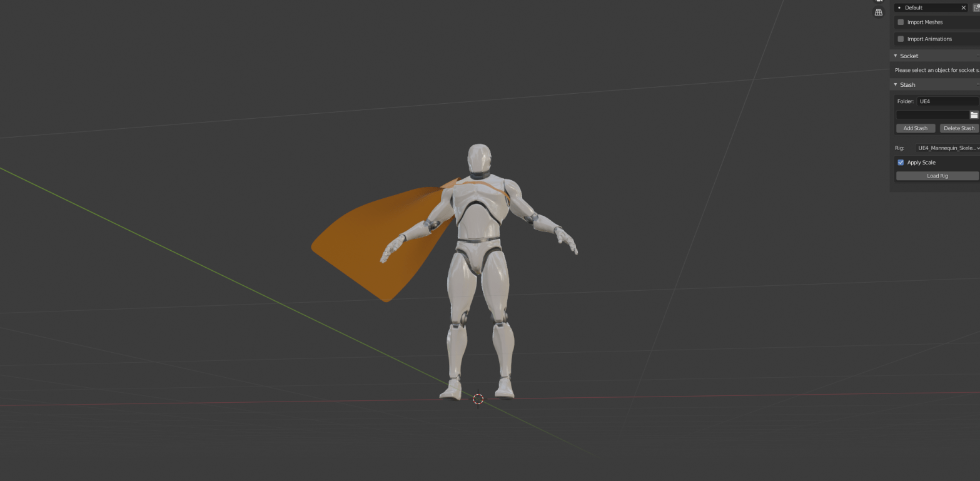The width and height of the screenshot is (980, 481).
Task: Open the Rig dropdown showing UE4_Mannequin_Skeleton
Action: [x=947, y=148]
